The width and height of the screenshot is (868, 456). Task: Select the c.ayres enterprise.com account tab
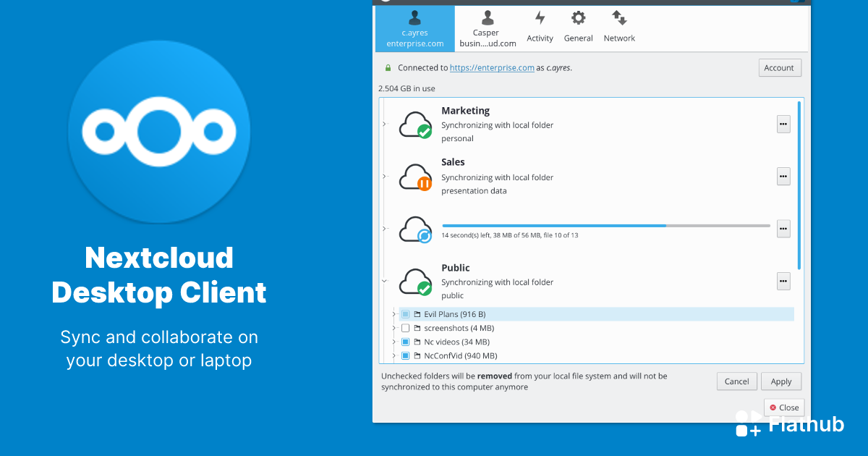[x=414, y=29]
